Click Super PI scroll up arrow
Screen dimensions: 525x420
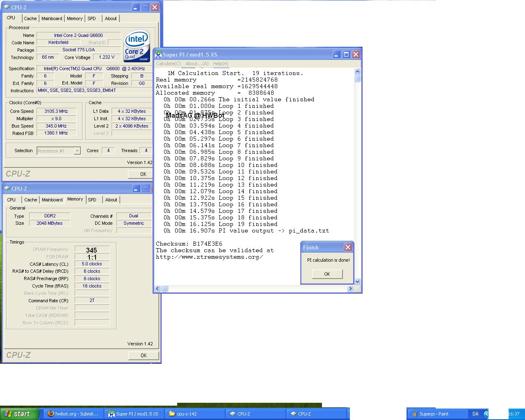[357, 71]
